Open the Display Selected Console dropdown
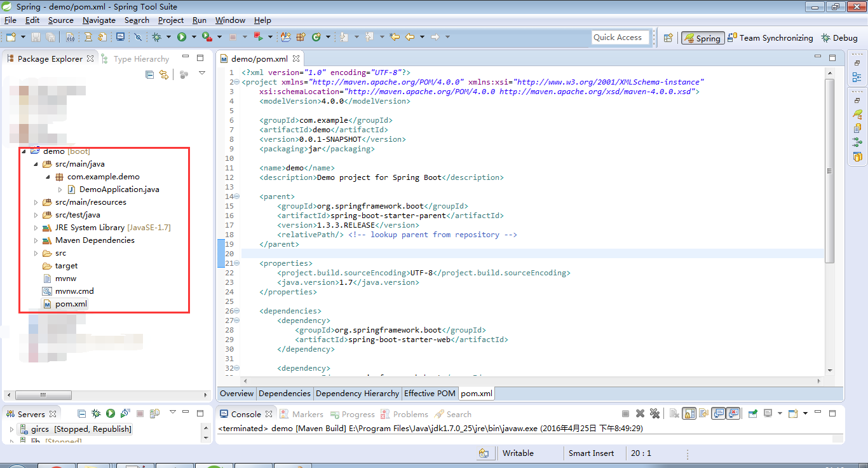The height and width of the screenshot is (468, 868). click(780, 413)
